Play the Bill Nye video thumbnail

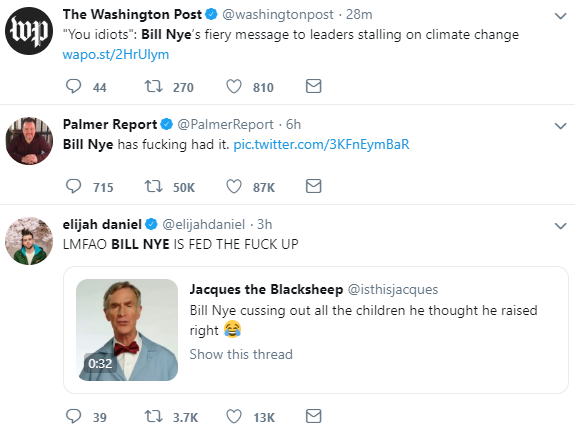(127, 330)
